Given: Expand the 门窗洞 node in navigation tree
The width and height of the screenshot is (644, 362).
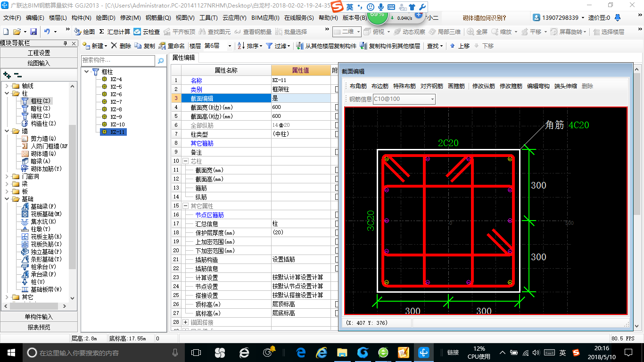Looking at the screenshot, I should click(x=7, y=176).
